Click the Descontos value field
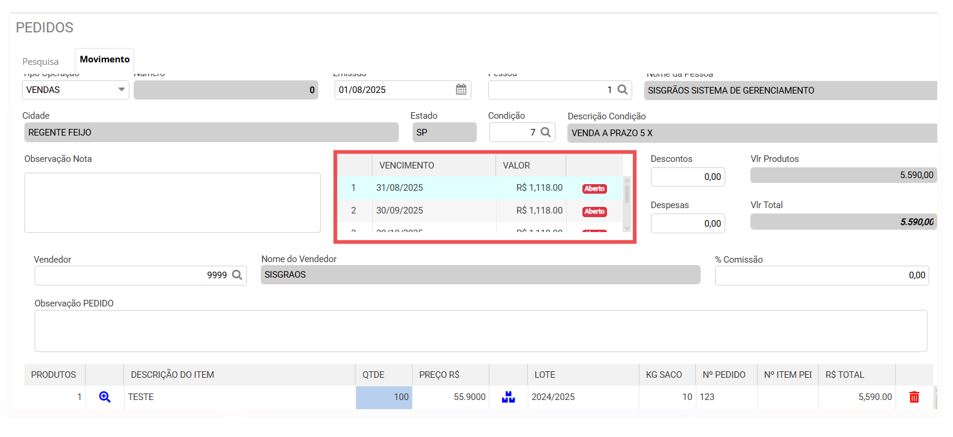This screenshot has height=437, width=953. tap(688, 177)
